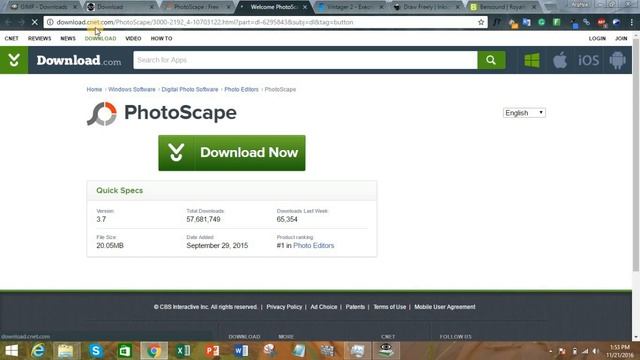Open Photo Editors ranking link

pos(314,245)
